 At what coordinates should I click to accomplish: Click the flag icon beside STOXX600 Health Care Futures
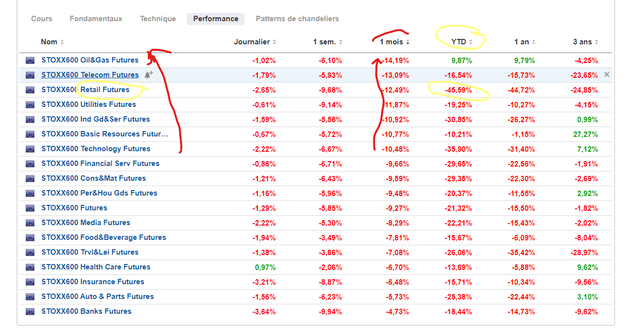(30, 267)
